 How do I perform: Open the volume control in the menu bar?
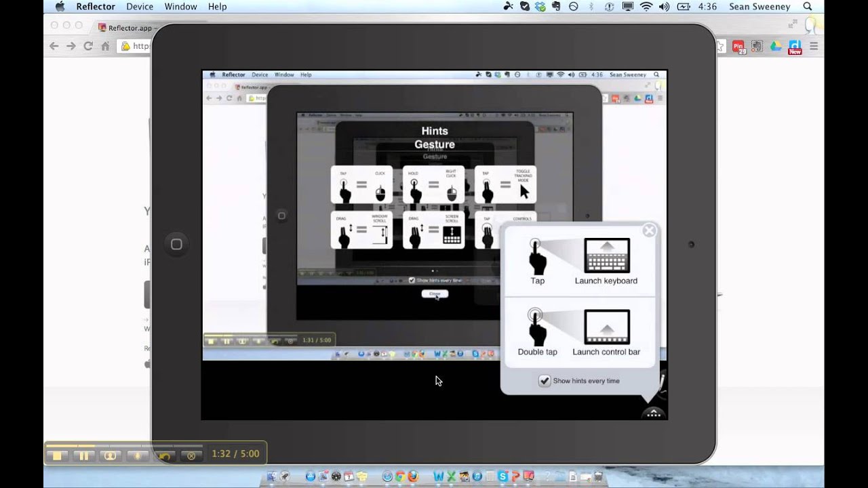coord(664,7)
